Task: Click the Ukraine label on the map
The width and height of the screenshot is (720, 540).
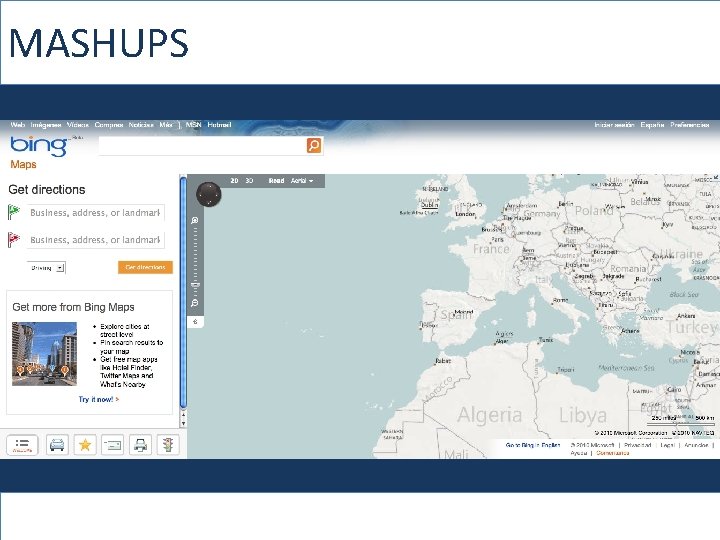Action: tap(681, 254)
